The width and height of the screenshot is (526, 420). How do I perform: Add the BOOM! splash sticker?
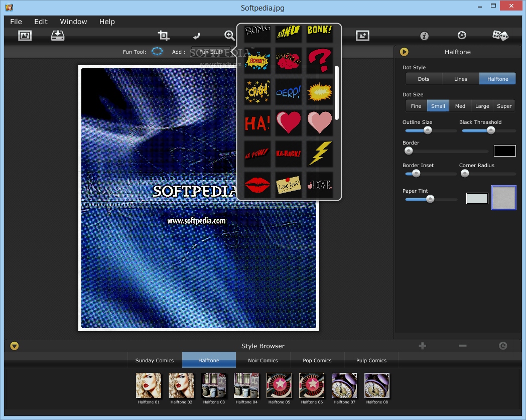coord(257,61)
